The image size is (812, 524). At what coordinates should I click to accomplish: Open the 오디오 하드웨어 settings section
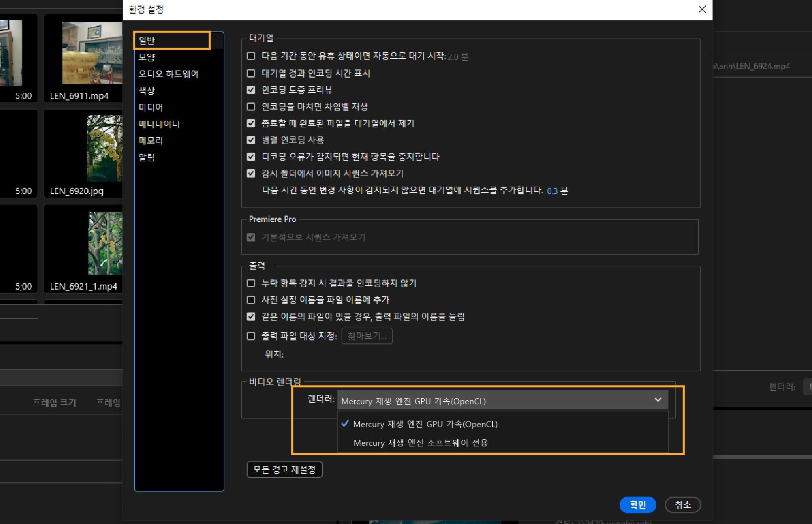[x=170, y=74]
